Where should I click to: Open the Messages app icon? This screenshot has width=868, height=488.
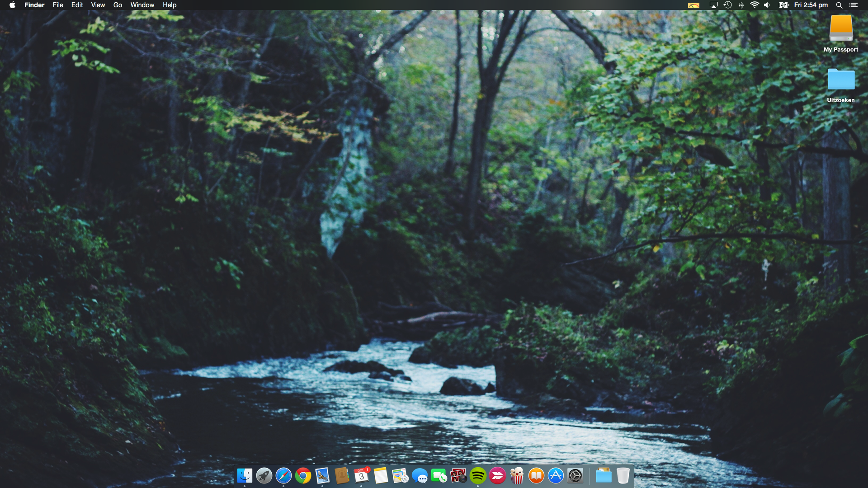420,476
